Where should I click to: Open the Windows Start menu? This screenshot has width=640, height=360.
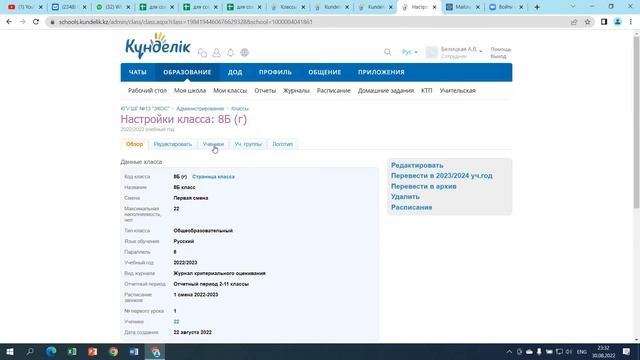(10, 351)
